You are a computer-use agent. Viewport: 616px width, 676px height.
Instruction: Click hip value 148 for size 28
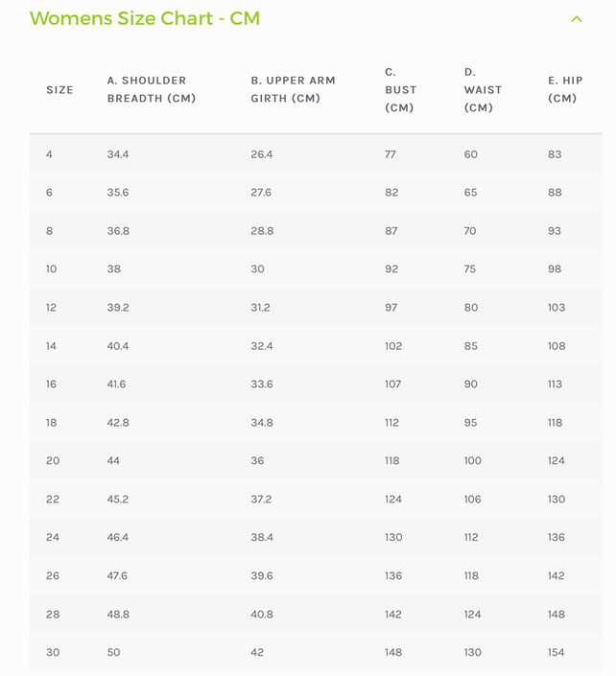pyautogui.click(x=557, y=614)
